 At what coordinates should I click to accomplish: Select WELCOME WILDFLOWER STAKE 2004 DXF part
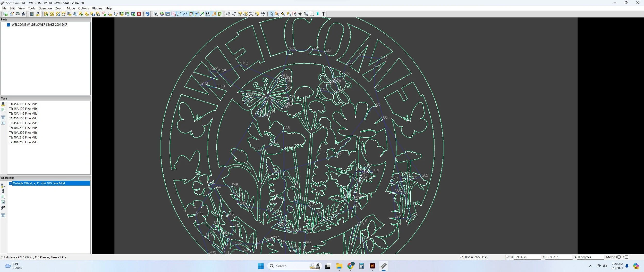point(39,25)
